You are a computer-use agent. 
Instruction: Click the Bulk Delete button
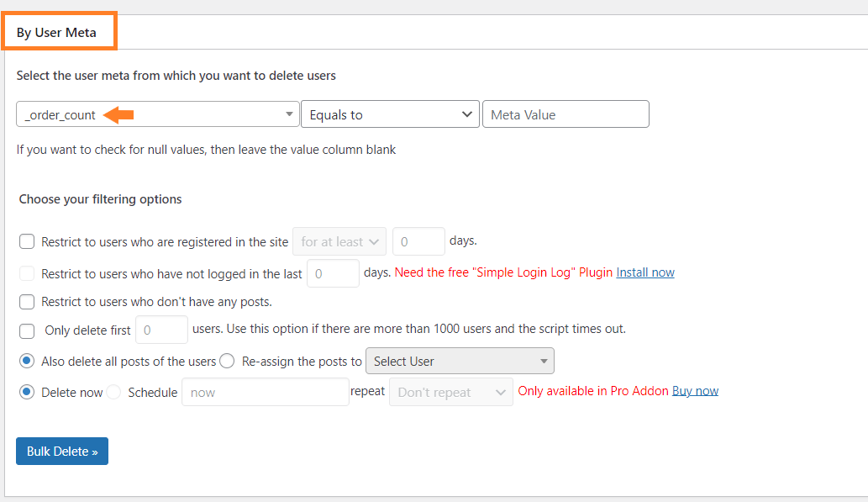[62, 451]
